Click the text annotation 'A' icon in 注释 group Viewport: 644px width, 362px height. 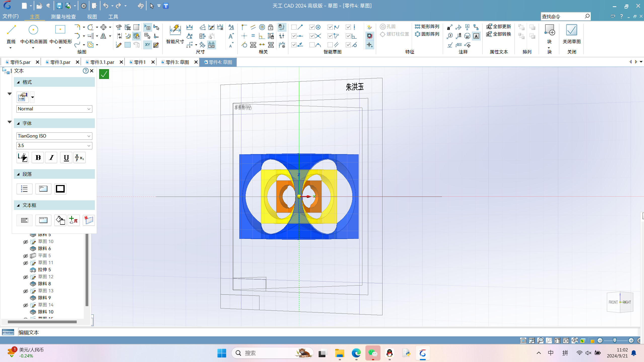(x=476, y=36)
